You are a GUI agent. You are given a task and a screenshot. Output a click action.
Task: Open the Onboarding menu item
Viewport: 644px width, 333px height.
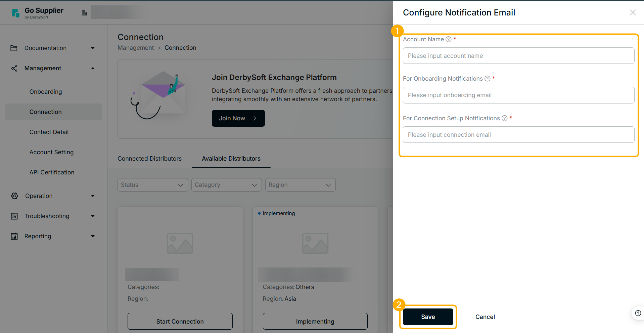pyautogui.click(x=46, y=92)
